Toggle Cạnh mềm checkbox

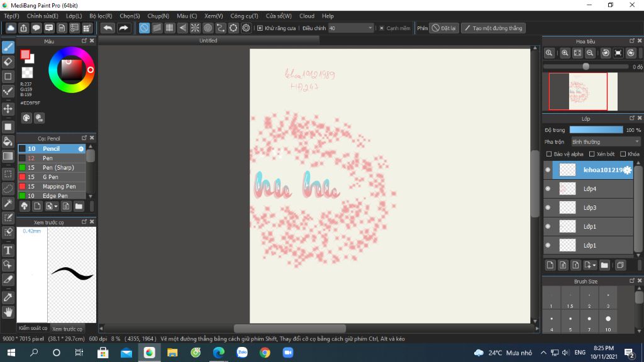[382, 28]
